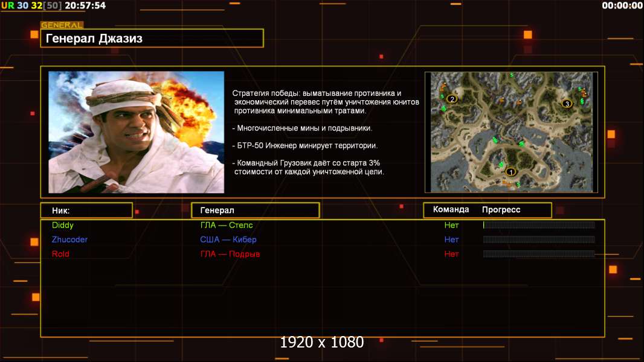Click the "БТР-50 Инженер минирует территории" line
The height and width of the screenshot is (362, 644).
pyautogui.click(x=304, y=145)
